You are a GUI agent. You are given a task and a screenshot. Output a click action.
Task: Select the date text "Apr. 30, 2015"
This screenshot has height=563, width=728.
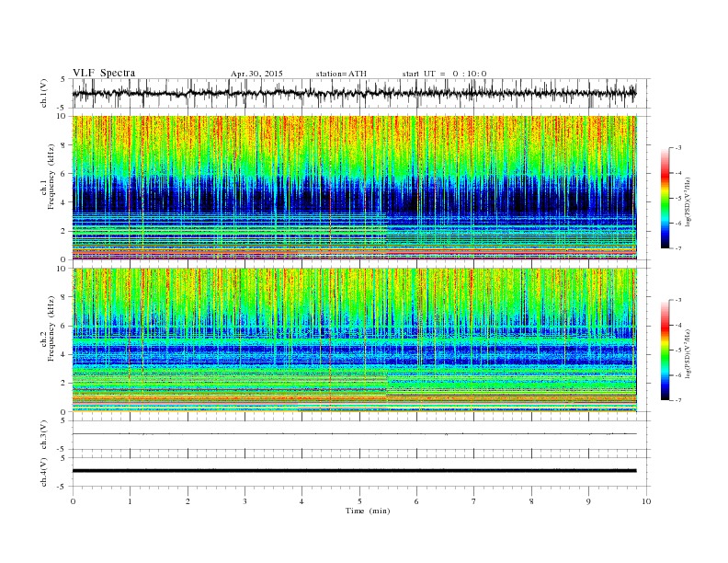click(x=256, y=74)
